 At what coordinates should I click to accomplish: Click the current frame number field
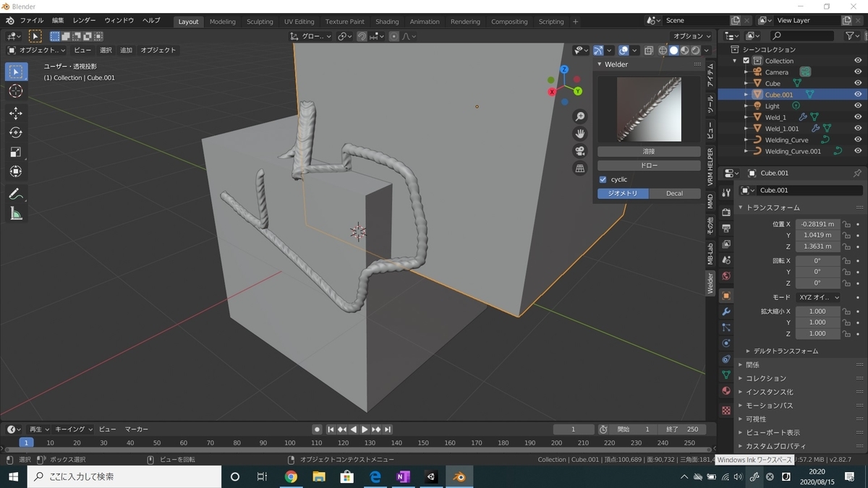pyautogui.click(x=573, y=429)
